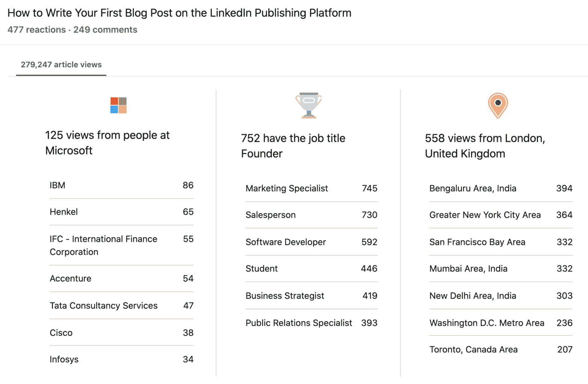
Task: Open the 477 reactions link
Action: pos(36,30)
